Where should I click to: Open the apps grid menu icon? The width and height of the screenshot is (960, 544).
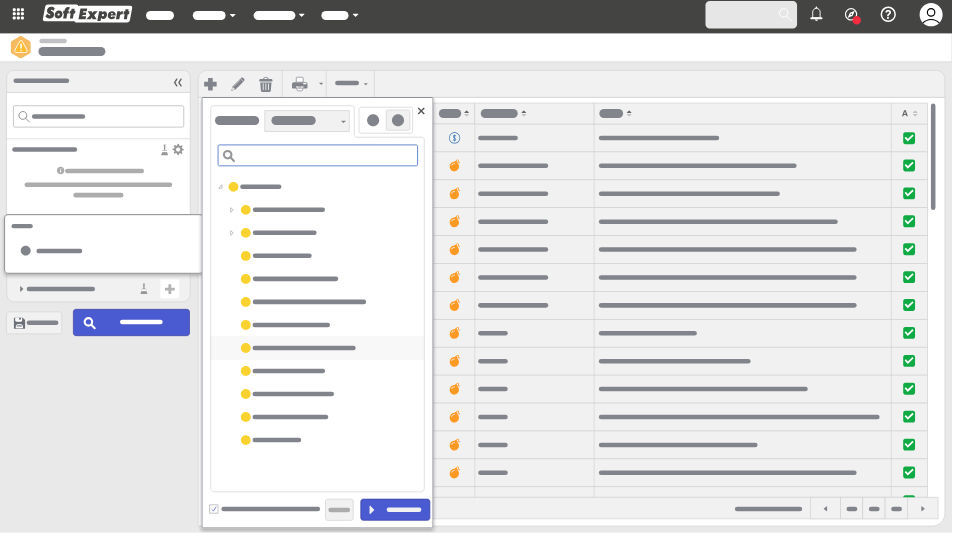coord(18,15)
